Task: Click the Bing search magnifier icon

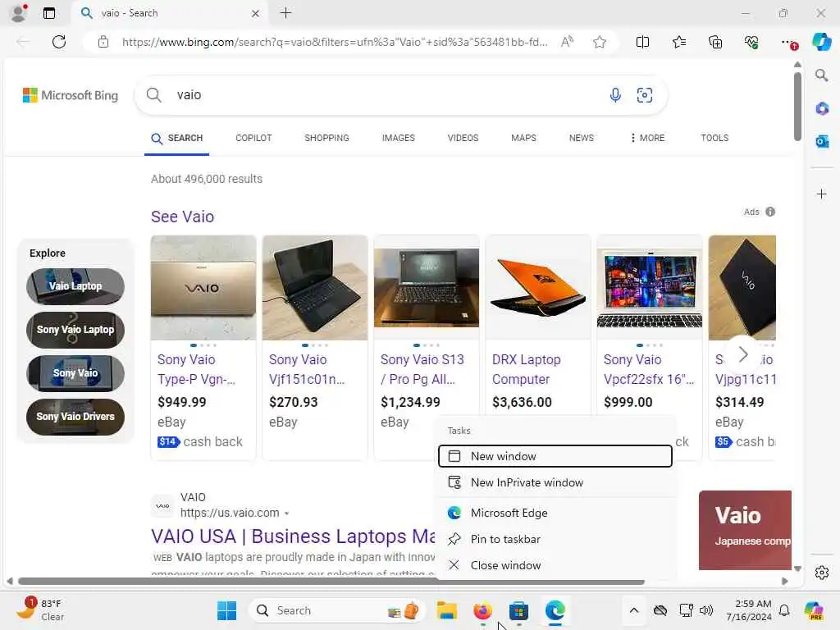Action: coord(153,95)
